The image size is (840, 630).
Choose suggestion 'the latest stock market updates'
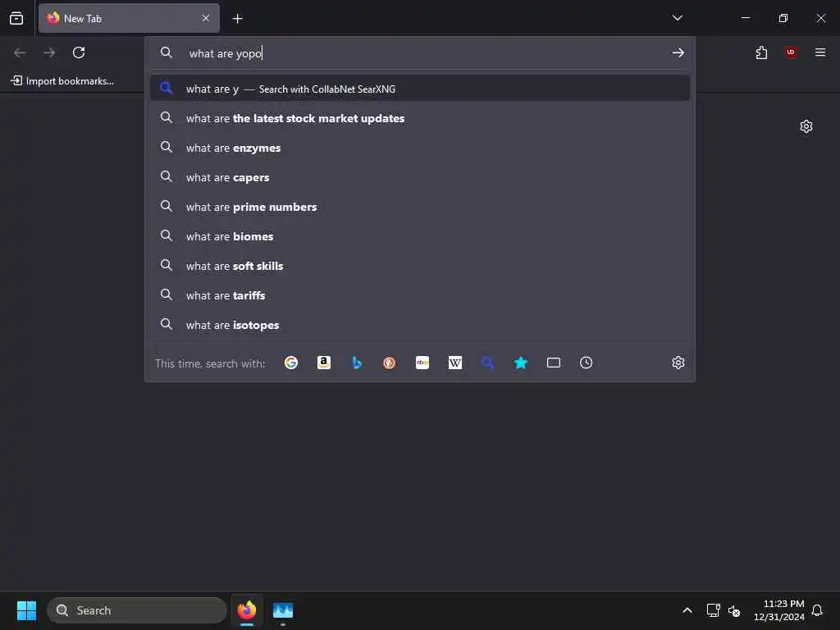[420, 118]
